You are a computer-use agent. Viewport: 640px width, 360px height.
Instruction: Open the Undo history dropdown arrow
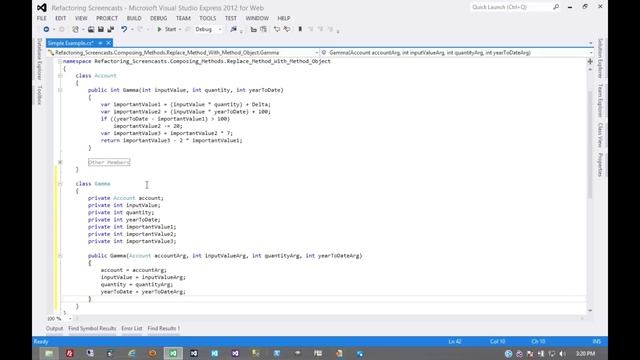point(131,29)
